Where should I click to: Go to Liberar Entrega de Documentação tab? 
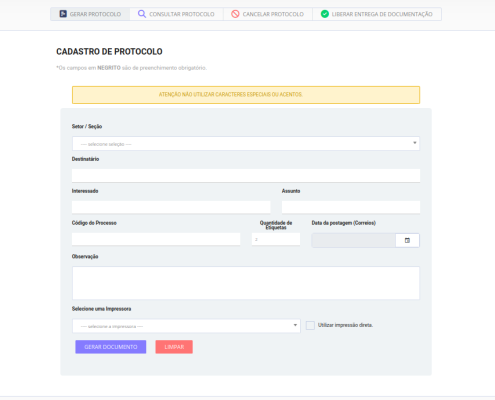click(x=377, y=14)
